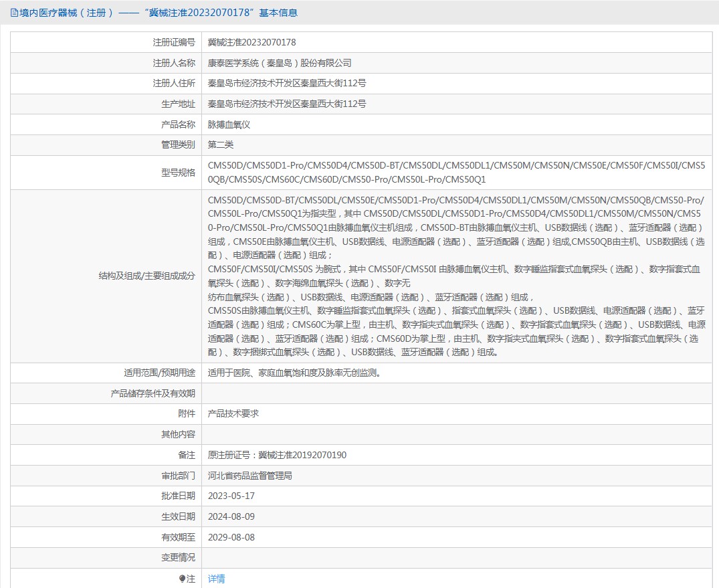
Task: Click the 变更情况 label
Action: pos(178,557)
